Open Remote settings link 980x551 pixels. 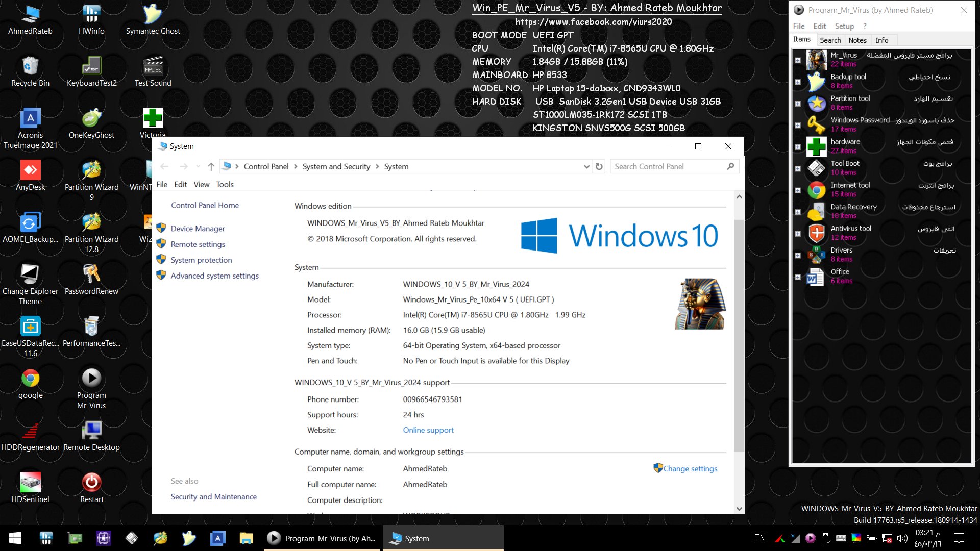tap(198, 244)
